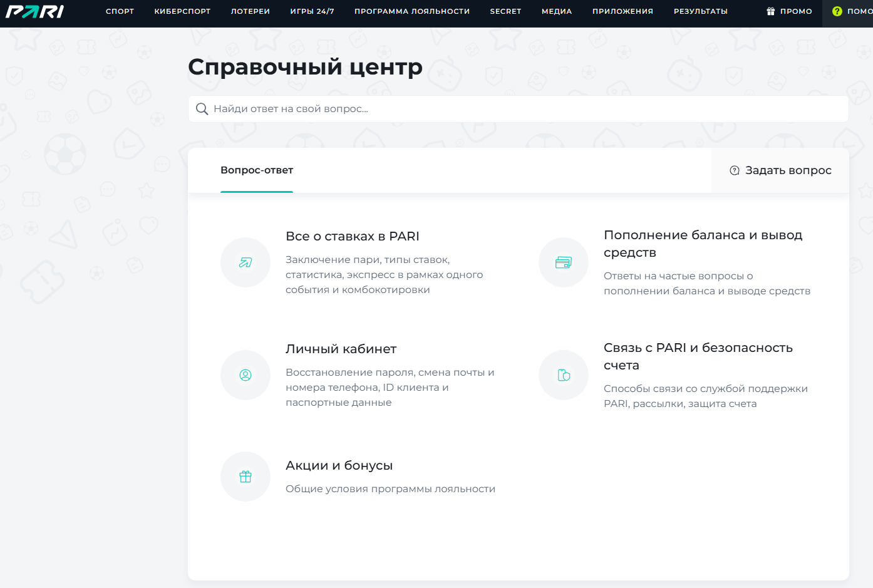The image size is (873, 588).
Task: Focus the Найди ответ на свой вопрос search field
Action: (519, 109)
